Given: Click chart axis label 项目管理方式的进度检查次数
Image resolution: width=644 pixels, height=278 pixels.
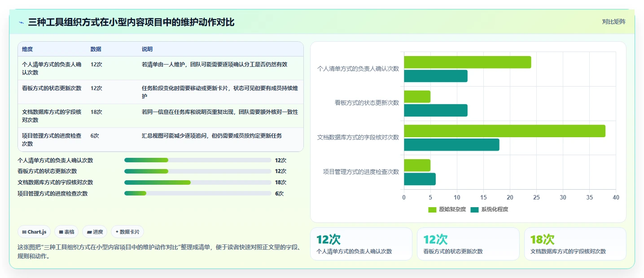Looking at the screenshot, I should click(x=361, y=172).
